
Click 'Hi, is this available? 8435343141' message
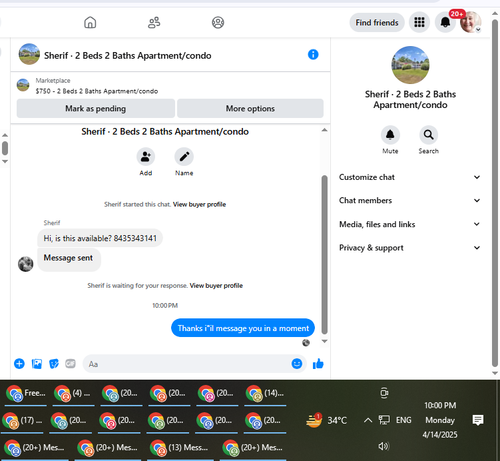[100, 238]
